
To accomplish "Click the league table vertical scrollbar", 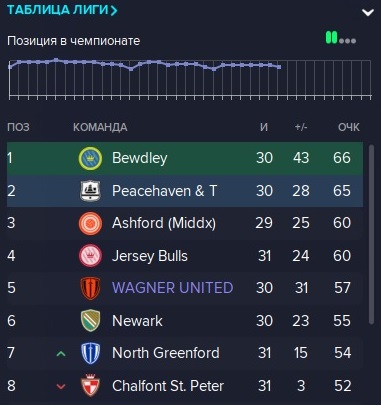I will tap(372, 234).
